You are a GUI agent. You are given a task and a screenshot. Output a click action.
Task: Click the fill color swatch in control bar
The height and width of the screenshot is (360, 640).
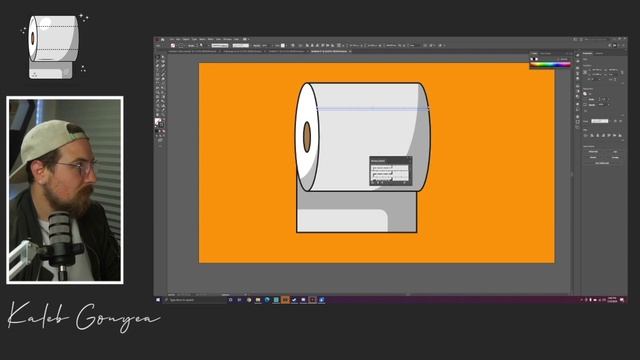[x=173, y=45]
